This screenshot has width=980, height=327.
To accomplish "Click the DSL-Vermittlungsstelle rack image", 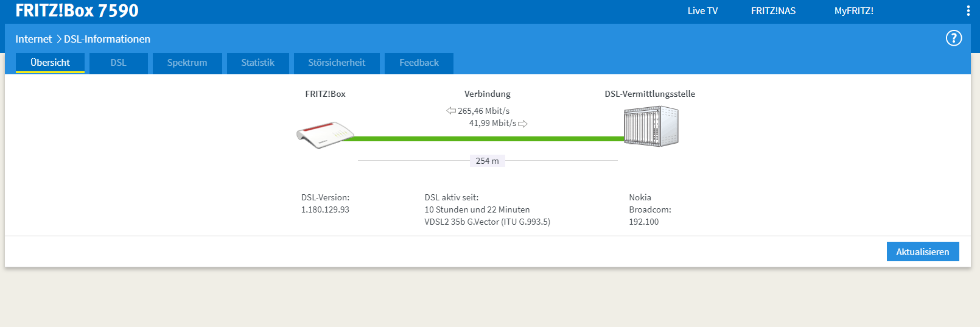I will click(651, 126).
